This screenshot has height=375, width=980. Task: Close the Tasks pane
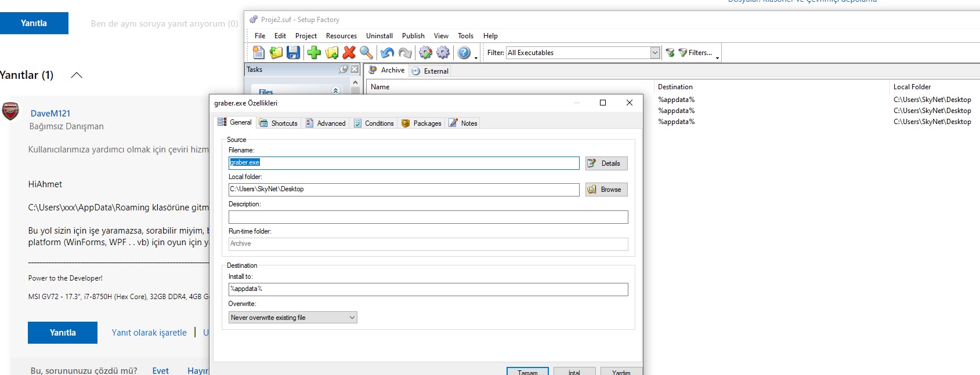355,69
